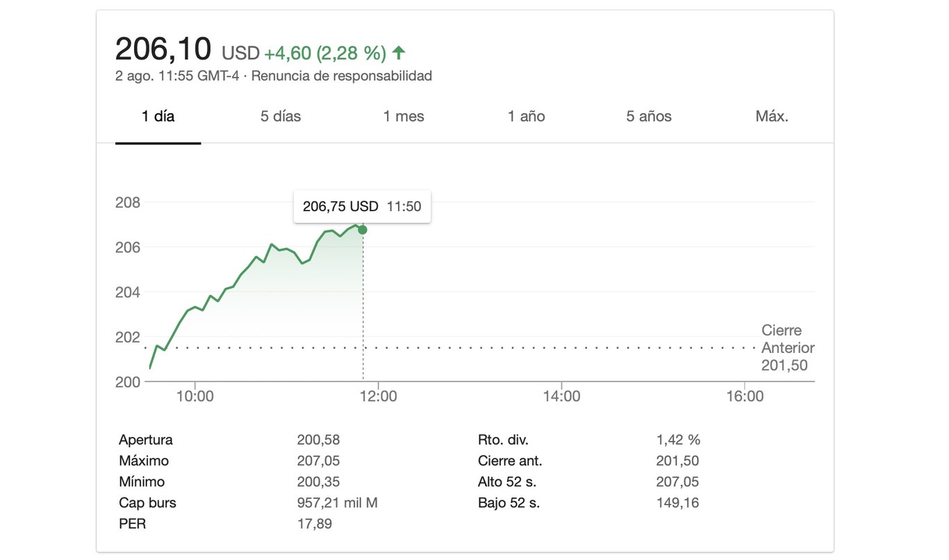Viewport: 949px width, 560px height.
Task: View the Máx. time range
Action: pyautogui.click(x=772, y=117)
